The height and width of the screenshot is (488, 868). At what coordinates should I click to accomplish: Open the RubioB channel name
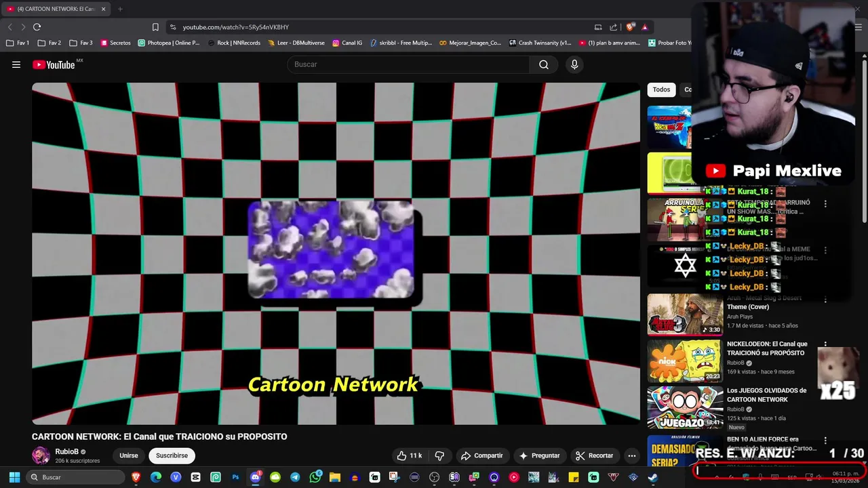click(67, 451)
